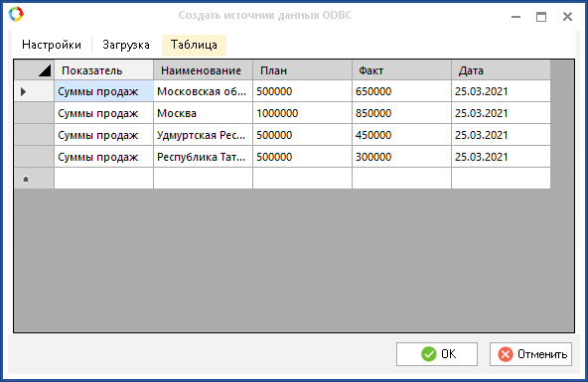
Task: Click the Отменить button
Action: click(x=530, y=354)
